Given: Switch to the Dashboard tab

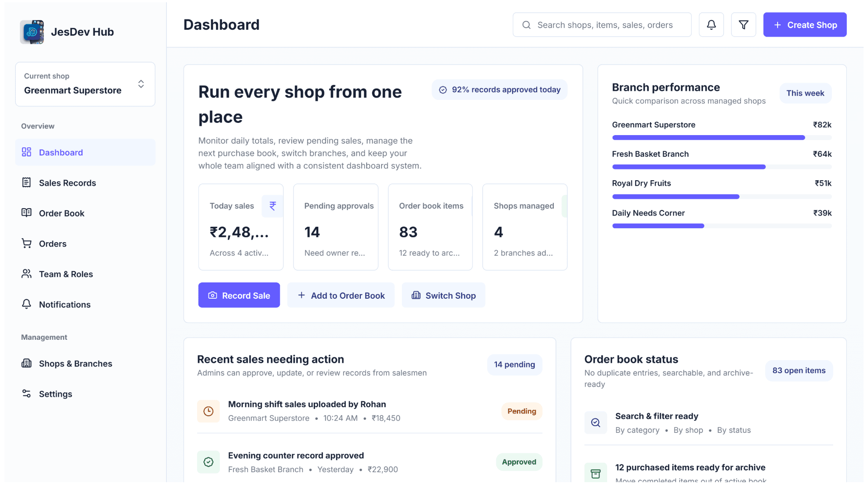Looking at the screenshot, I should [61, 152].
